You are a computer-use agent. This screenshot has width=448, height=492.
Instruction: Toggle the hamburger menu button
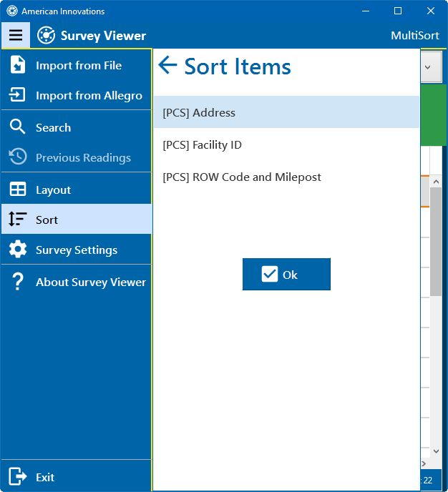[x=15, y=35]
